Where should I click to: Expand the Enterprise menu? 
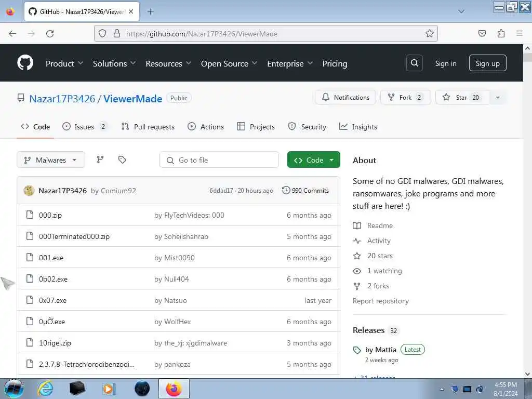pos(290,63)
